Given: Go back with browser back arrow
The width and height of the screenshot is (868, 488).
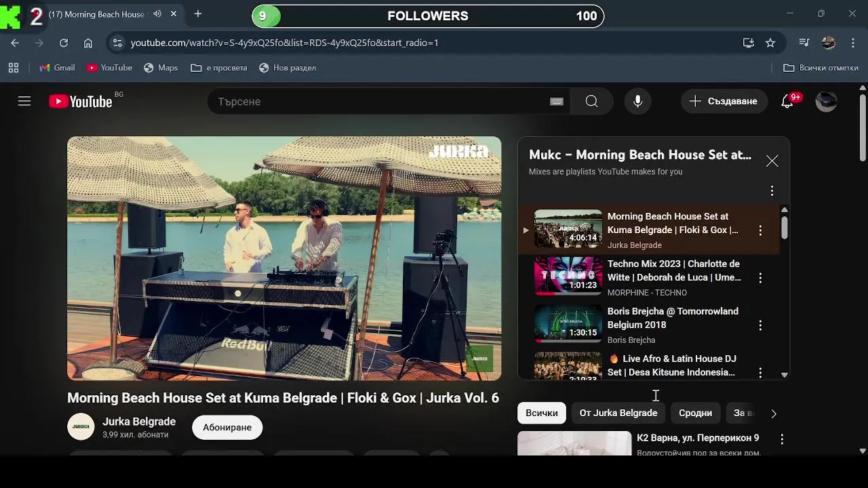Looking at the screenshot, I should pyautogui.click(x=15, y=43).
